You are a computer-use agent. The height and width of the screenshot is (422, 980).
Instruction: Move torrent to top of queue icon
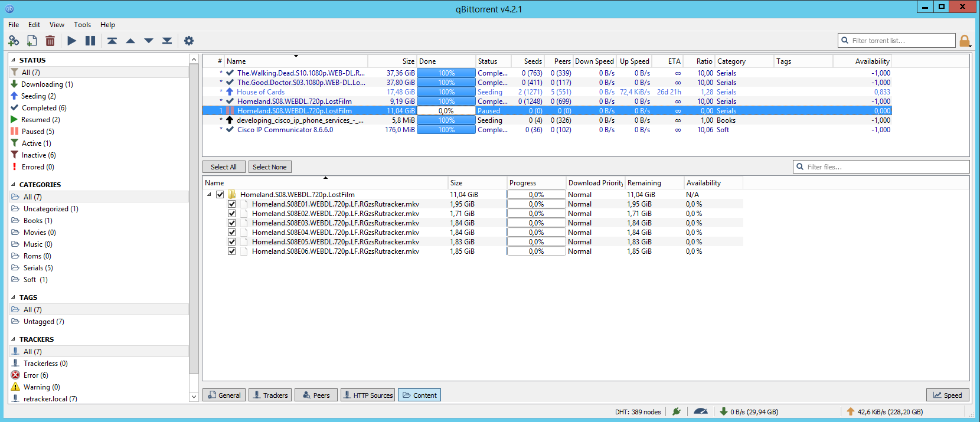point(112,41)
